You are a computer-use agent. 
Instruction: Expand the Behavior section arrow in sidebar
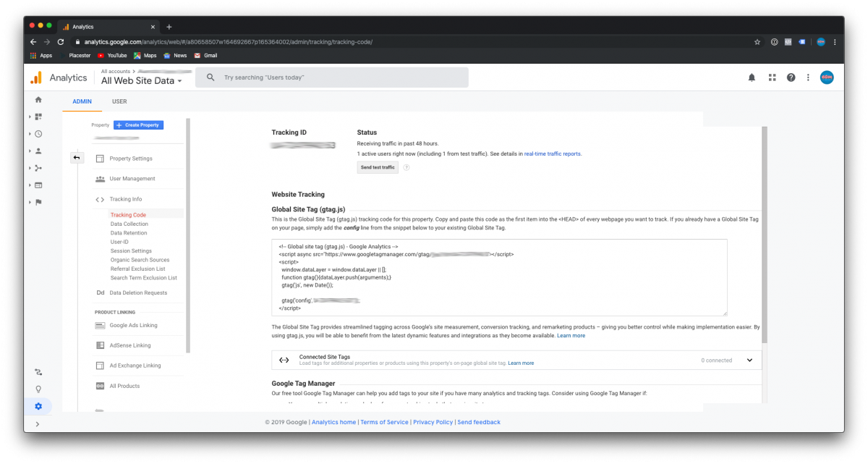30,185
